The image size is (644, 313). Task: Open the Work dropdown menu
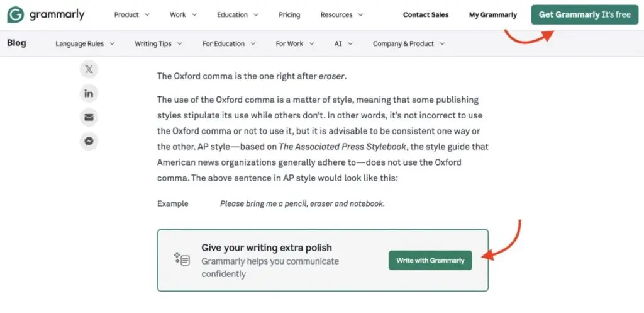[183, 15]
